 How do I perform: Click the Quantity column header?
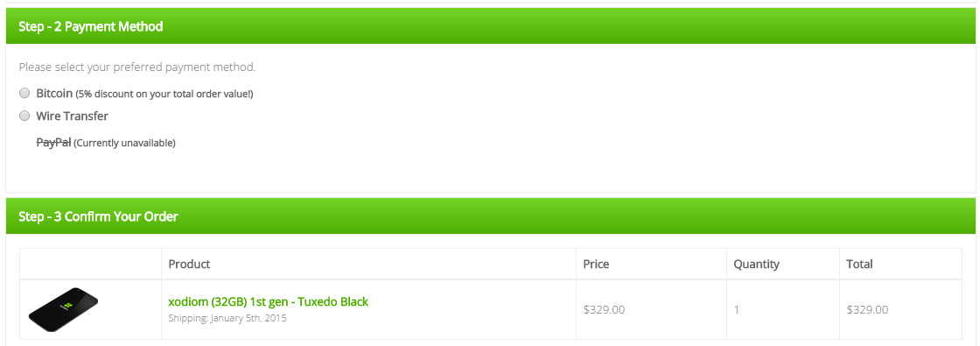756,264
